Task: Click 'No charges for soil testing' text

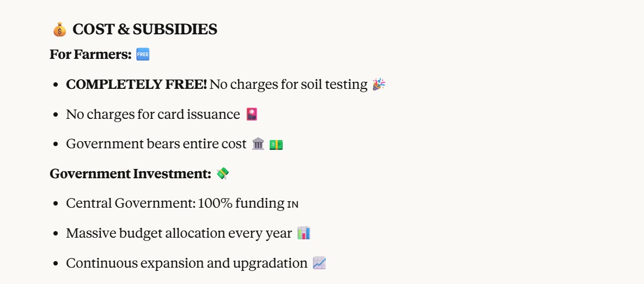Action: (x=288, y=84)
